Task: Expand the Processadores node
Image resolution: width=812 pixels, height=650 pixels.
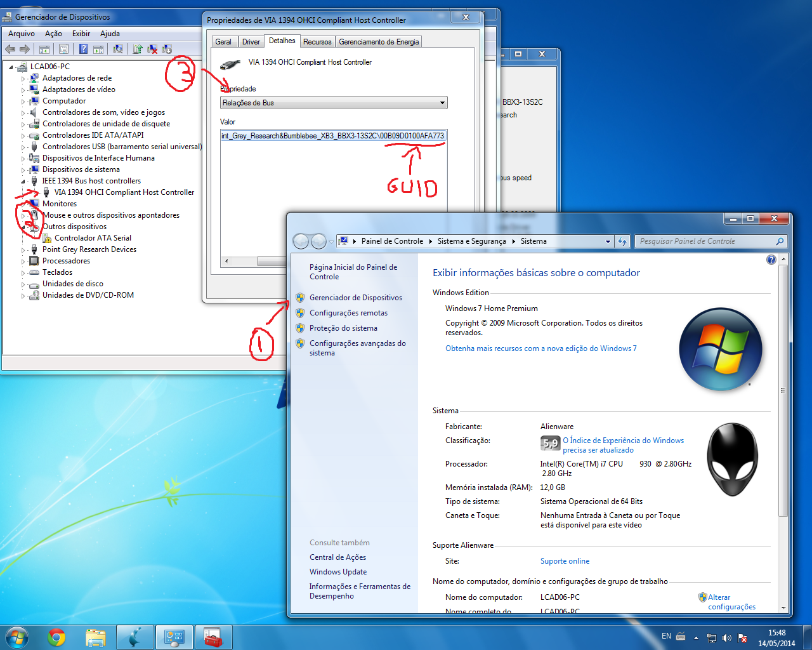Action: [23, 262]
